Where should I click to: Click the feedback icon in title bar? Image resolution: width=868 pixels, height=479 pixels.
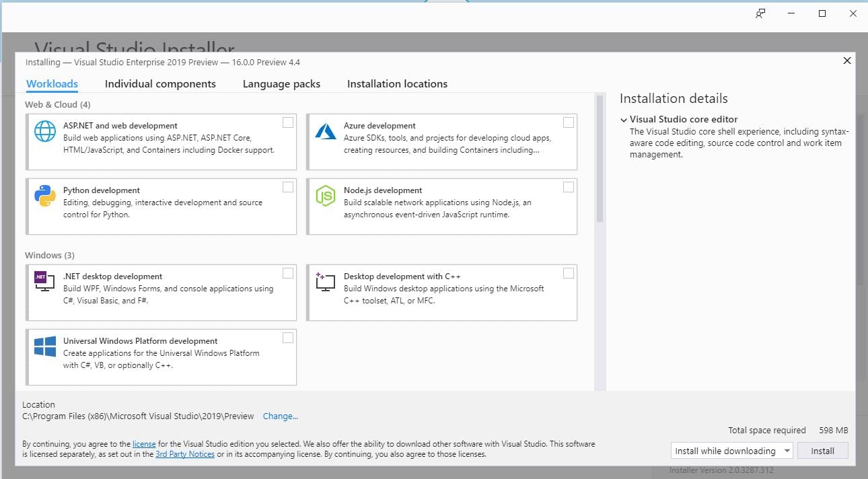coord(760,13)
